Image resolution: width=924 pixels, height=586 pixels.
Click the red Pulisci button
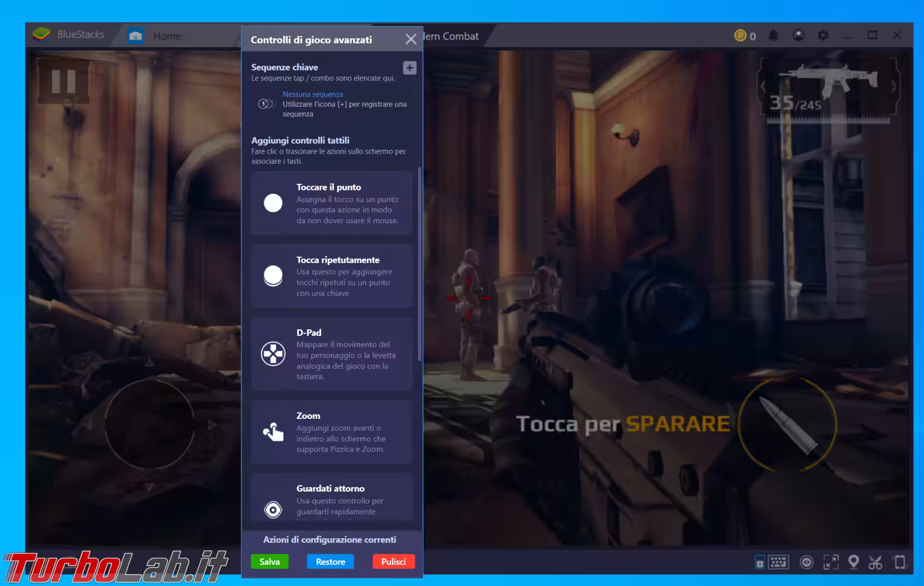[x=393, y=562]
